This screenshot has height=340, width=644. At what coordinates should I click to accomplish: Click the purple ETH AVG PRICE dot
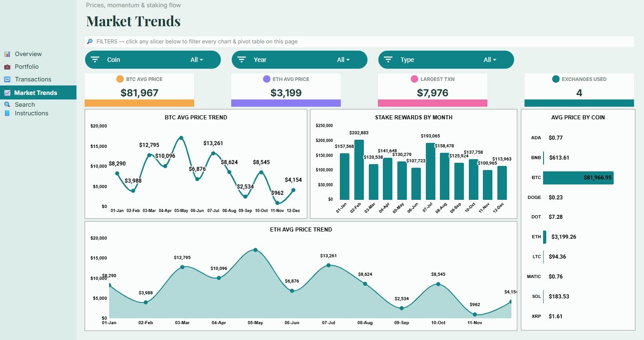[x=267, y=79]
